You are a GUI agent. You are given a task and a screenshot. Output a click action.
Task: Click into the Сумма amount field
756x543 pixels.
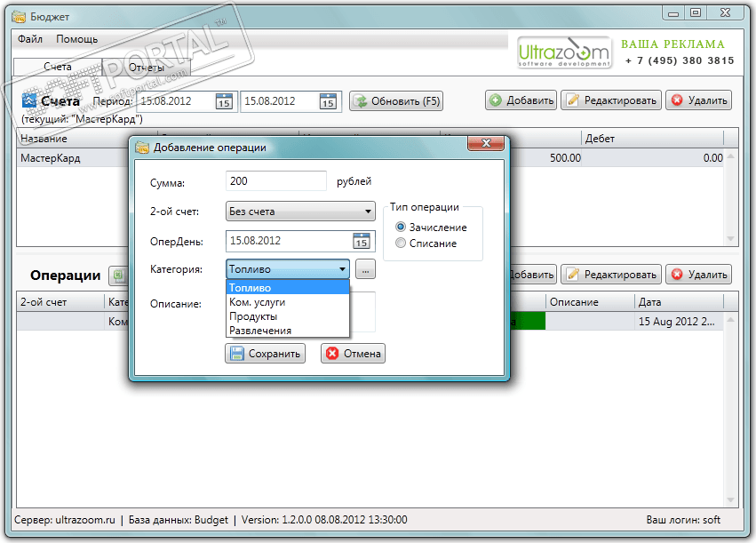[x=275, y=180]
